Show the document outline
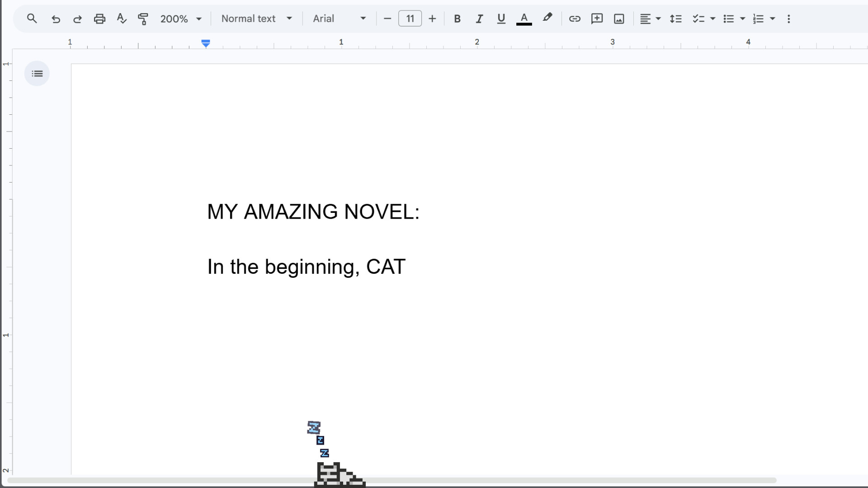This screenshot has height=488, width=868. pos(37,73)
